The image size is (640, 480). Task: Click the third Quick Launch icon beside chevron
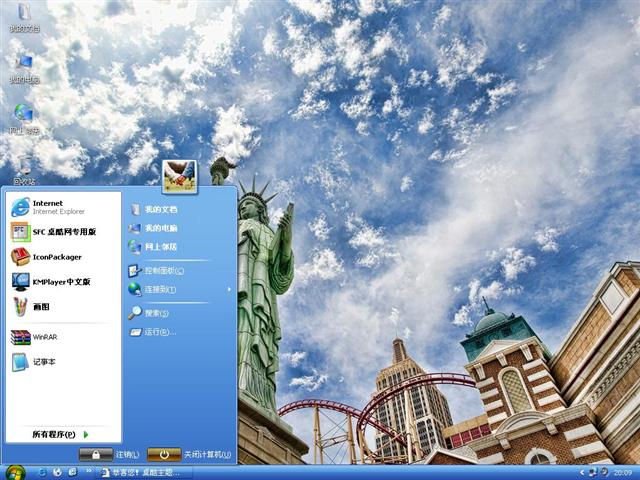click(x=73, y=473)
